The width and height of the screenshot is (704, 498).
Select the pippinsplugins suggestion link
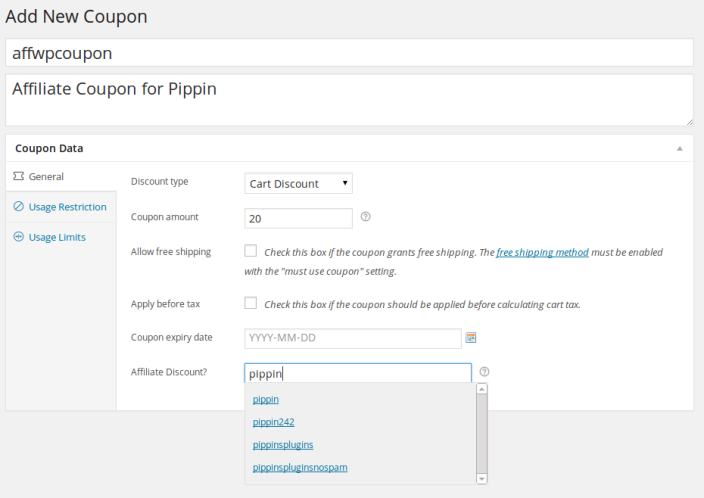click(283, 445)
